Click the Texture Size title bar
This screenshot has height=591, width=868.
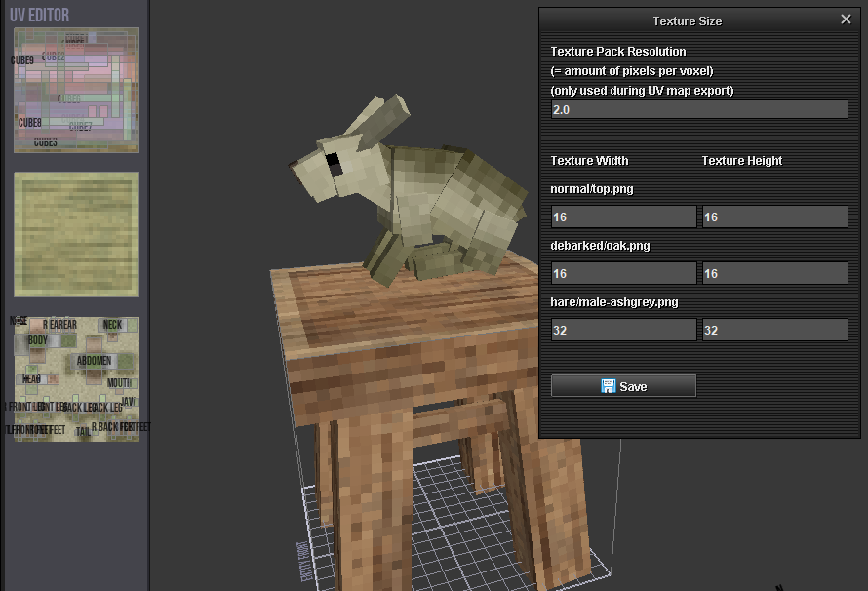point(687,20)
